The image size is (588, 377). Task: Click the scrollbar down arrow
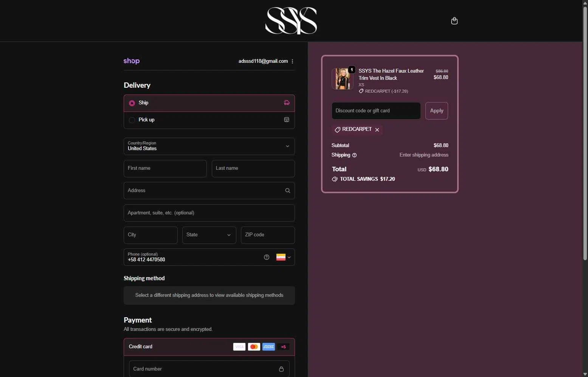click(585, 374)
